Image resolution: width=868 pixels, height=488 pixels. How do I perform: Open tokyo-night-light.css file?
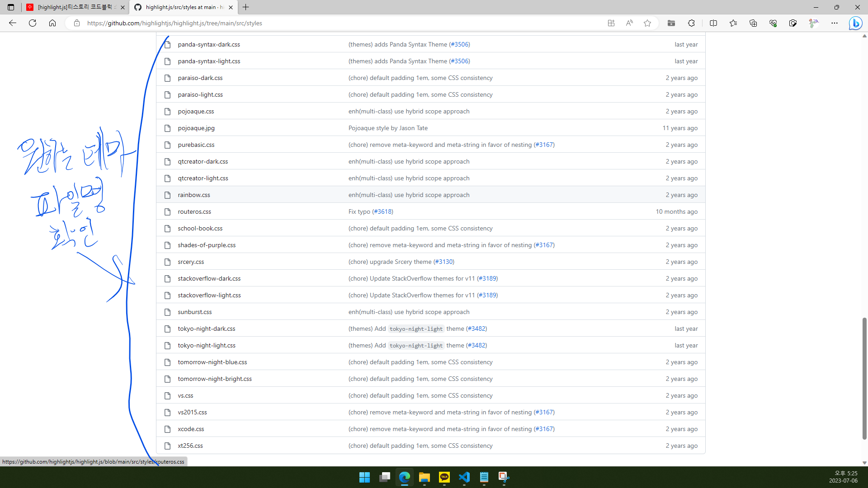click(207, 345)
